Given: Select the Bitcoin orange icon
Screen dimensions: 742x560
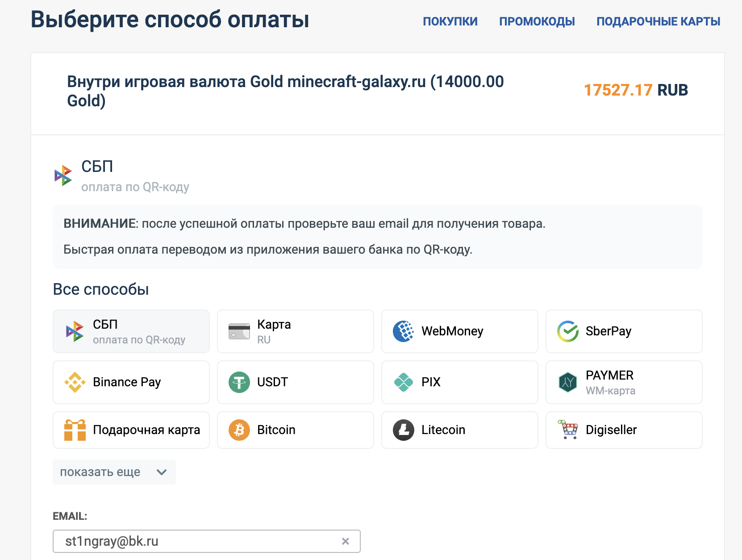Looking at the screenshot, I should point(239,430).
